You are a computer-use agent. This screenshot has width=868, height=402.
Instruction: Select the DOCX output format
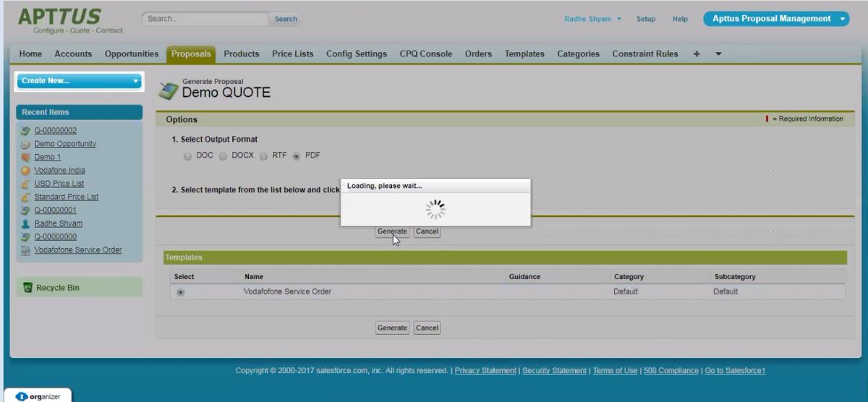click(x=224, y=156)
